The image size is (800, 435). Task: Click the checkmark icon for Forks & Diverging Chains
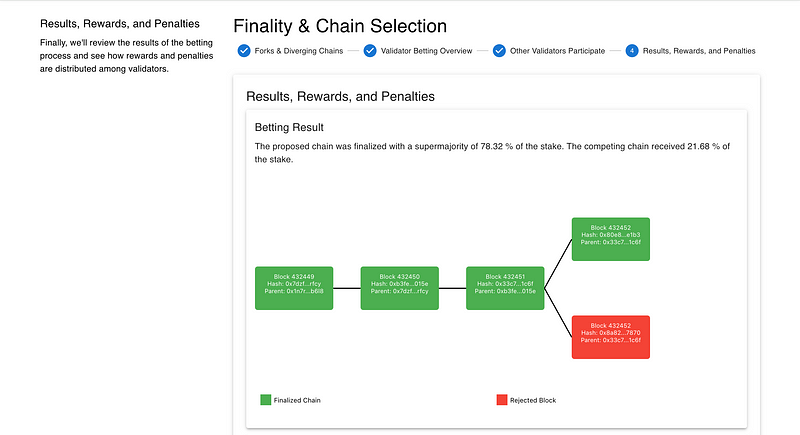(244, 51)
